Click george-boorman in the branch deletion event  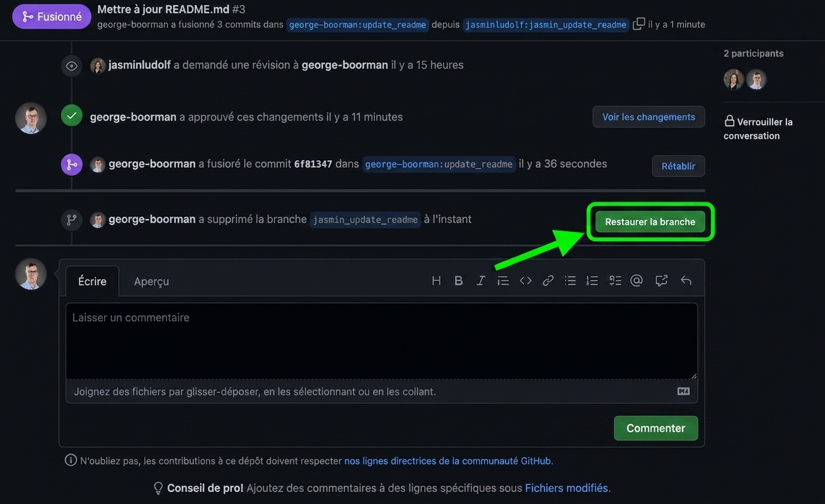tap(152, 219)
